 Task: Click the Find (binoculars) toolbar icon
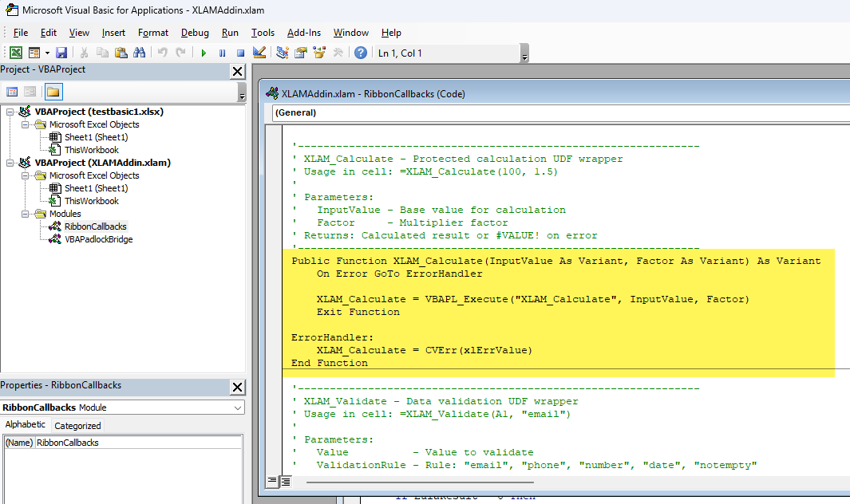tap(140, 52)
